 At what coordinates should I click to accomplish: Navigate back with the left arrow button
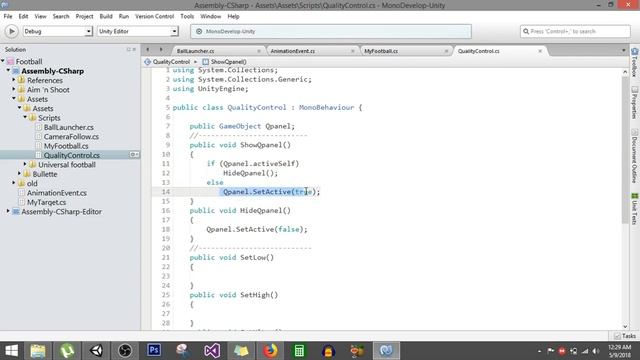pos(147,50)
